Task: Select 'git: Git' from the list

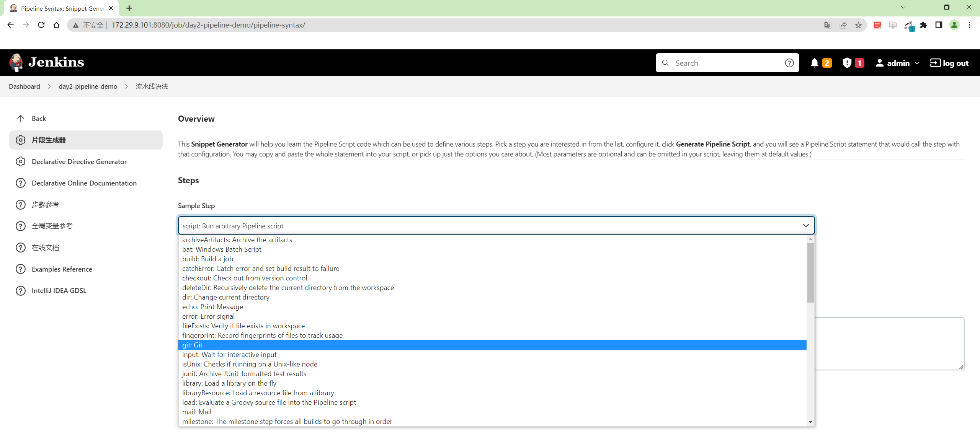Action: (x=492, y=345)
